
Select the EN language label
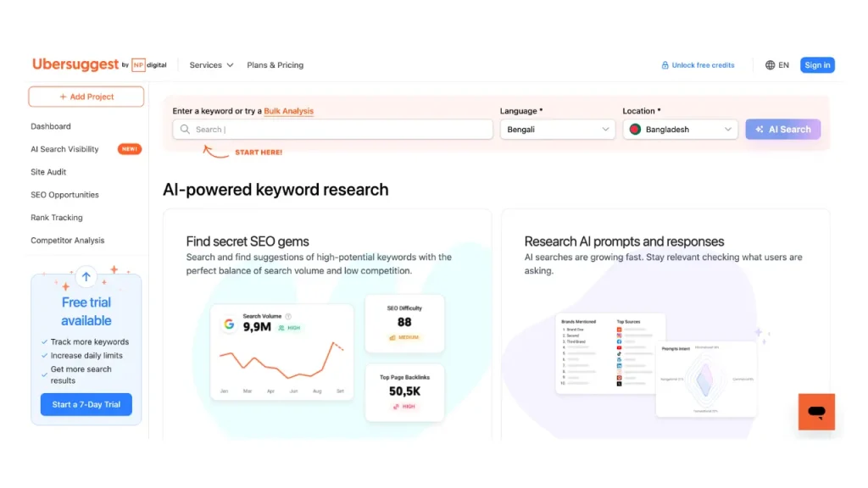[783, 64]
